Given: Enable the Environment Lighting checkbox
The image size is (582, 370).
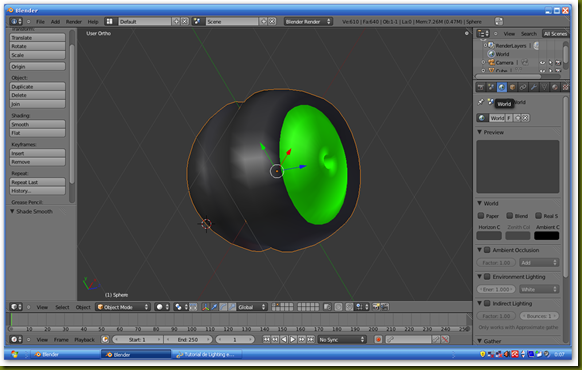Looking at the screenshot, I should [487, 276].
